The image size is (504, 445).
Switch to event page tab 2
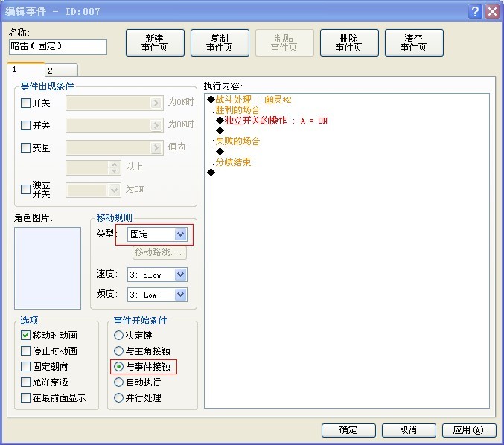(61, 70)
